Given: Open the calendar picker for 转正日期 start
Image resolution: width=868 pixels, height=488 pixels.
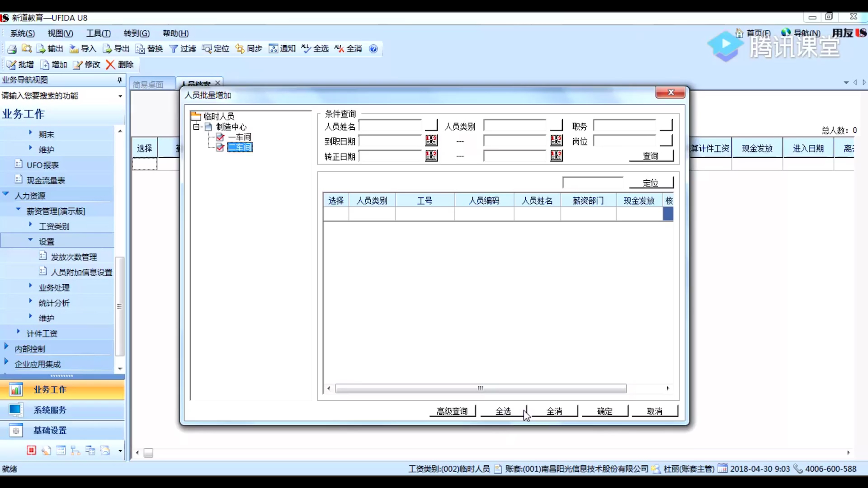Looking at the screenshot, I should click(x=431, y=156).
